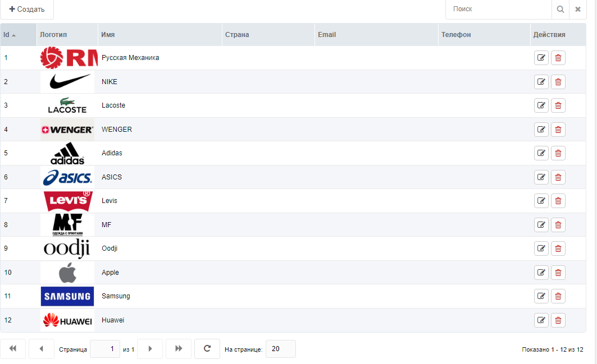This screenshot has width=597, height=364.
Task: Delete the ASICS row
Action: (x=558, y=177)
